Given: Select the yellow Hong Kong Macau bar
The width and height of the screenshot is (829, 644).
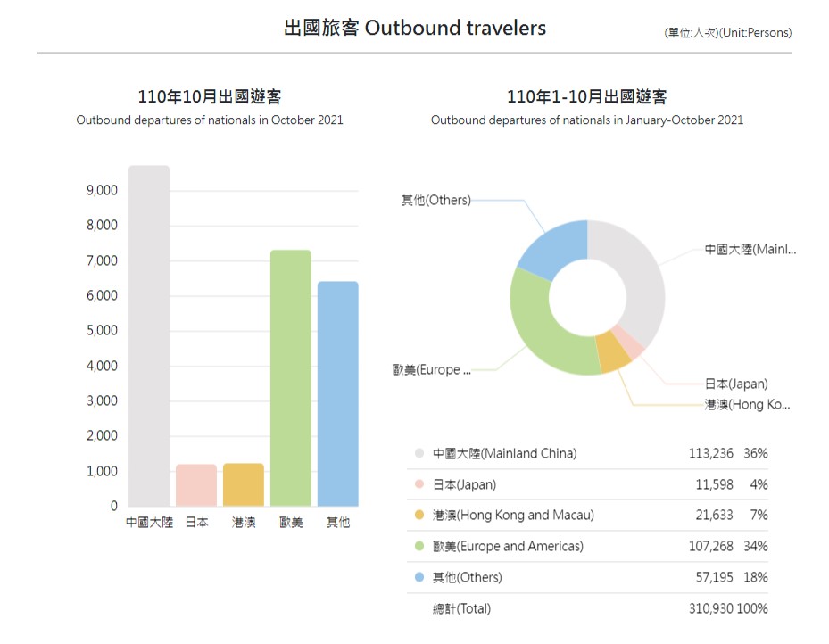Looking at the screenshot, I should (244, 484).
